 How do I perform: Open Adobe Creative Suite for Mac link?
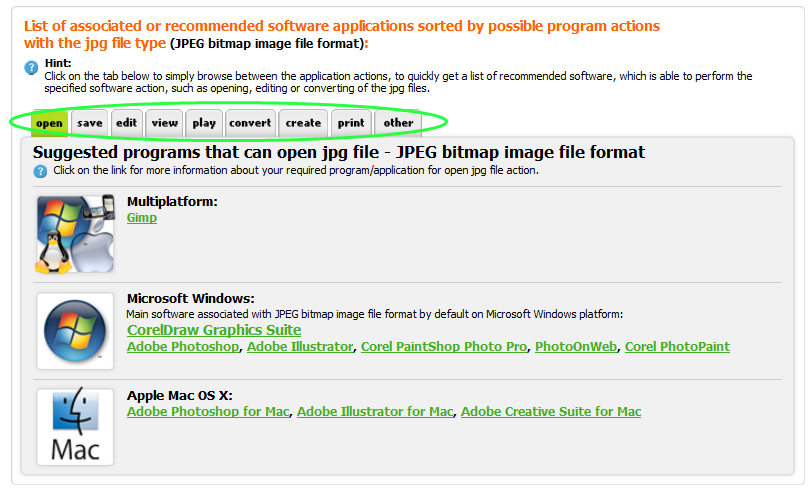(x=551, y=412)
